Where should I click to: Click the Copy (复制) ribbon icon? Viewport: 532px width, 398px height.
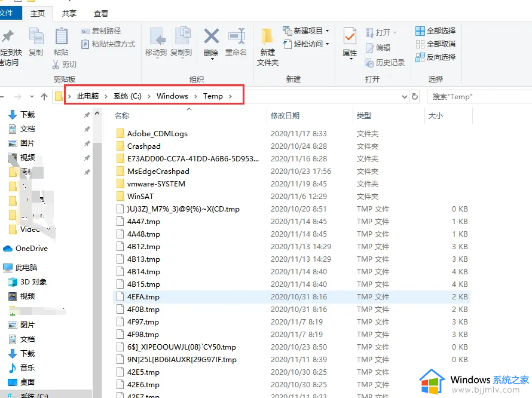tap(36, 36)
